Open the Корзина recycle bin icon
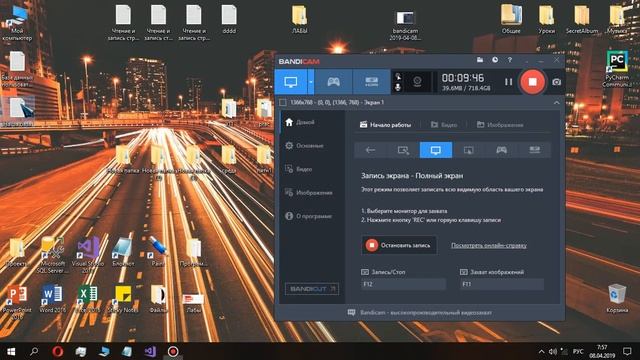The image size is (640, 360). coord(617,299)
